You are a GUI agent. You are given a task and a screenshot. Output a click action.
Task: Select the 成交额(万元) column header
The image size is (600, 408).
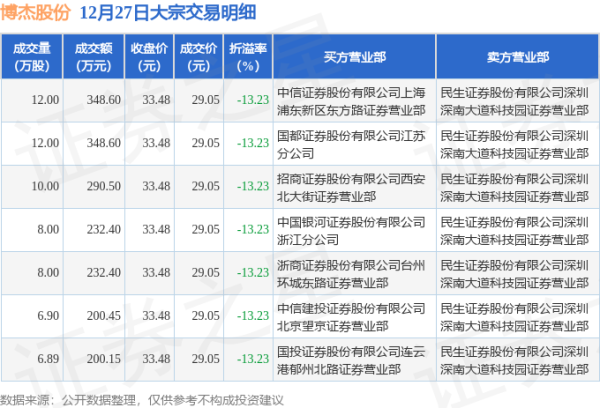click(x=93, y=57)
